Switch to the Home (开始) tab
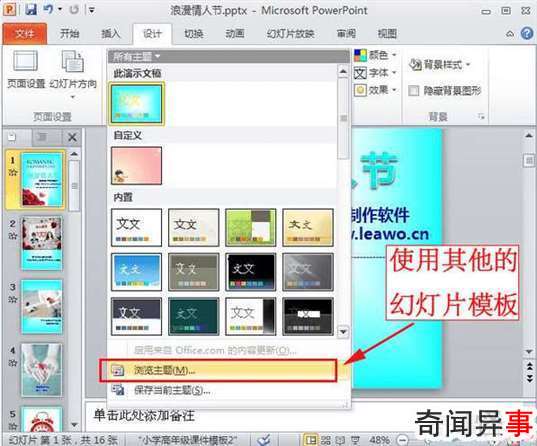 (x=70, y=34)
